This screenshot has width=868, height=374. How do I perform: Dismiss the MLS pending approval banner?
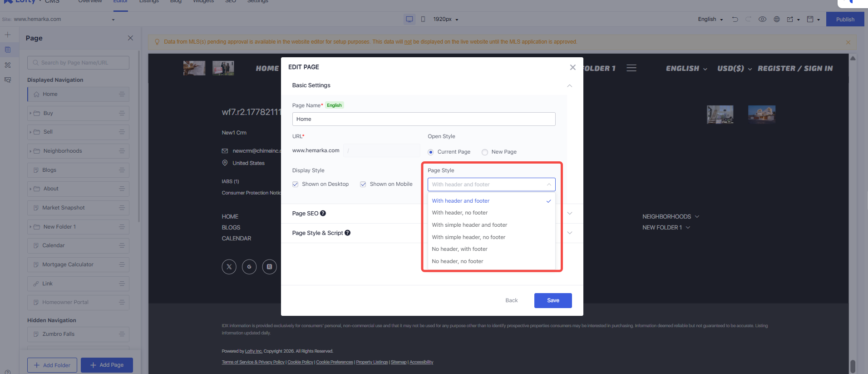coord(848,42)
